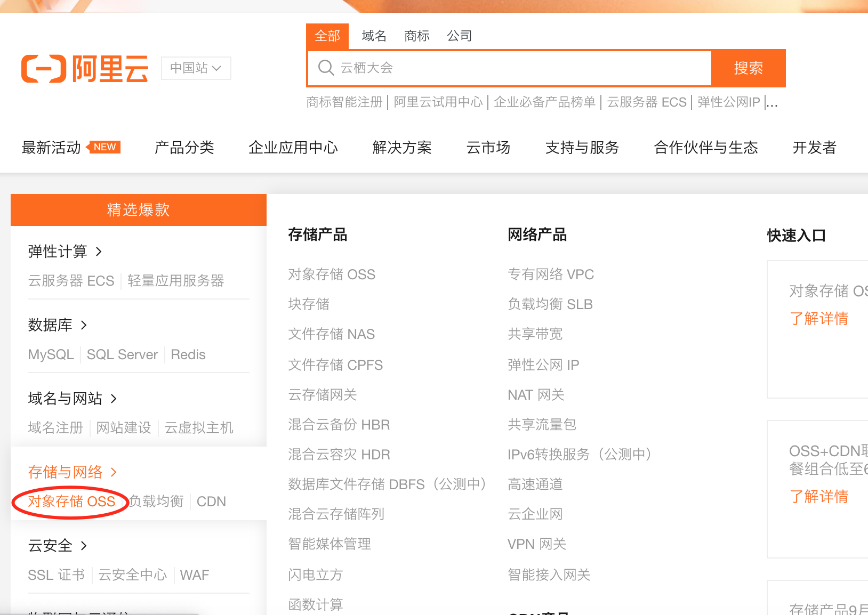Open the 云服务器 ECS hot link under search
This screenshot has width=868, height=615.
647,102
